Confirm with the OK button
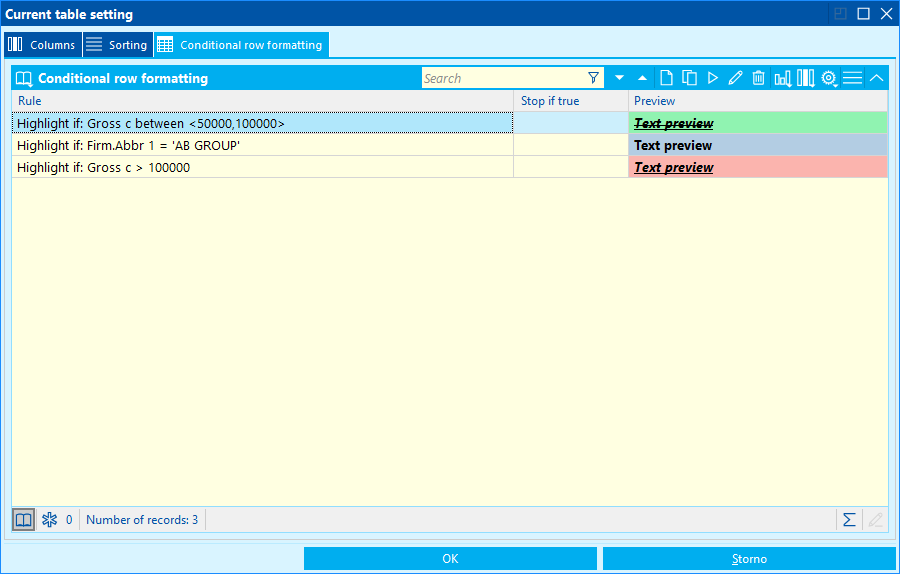Screen dimensions: 900x574 pyautogui.click(x=451, y=559)
